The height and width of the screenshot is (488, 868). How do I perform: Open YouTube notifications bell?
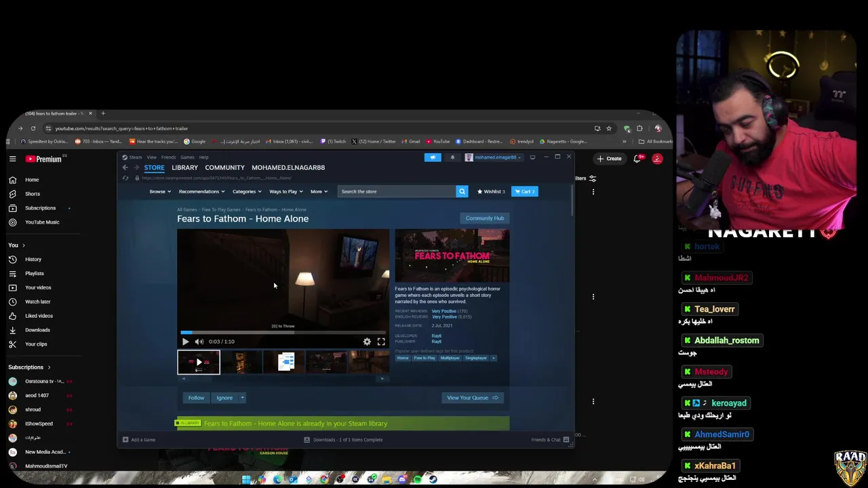click(x=637, y=159)
